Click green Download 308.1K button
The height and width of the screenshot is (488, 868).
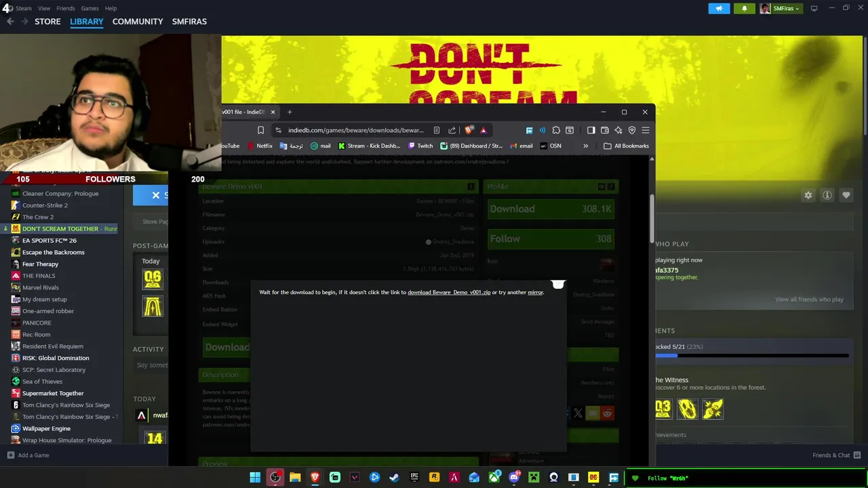click(551, 209)
